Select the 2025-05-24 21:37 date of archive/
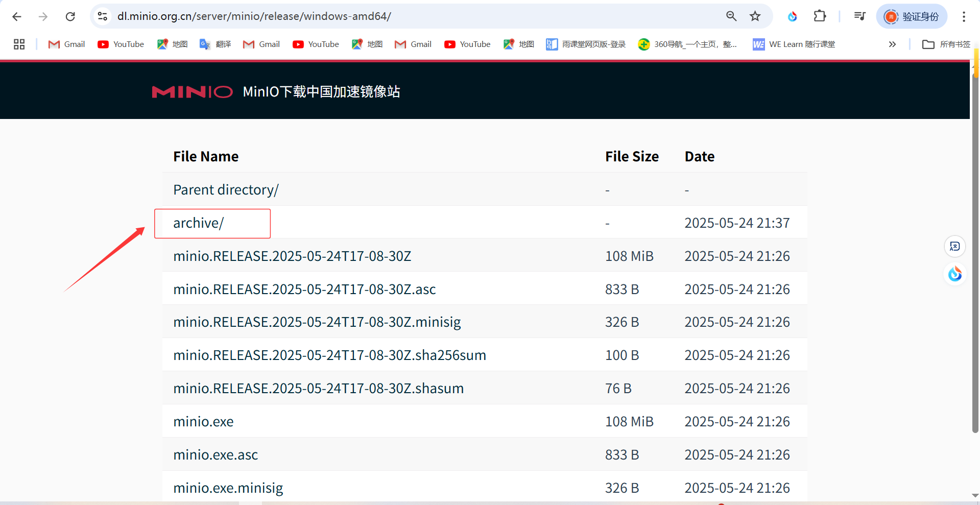The height and width of the screenshot is (505, 980). pyautogui.click(x=737, y=223)
